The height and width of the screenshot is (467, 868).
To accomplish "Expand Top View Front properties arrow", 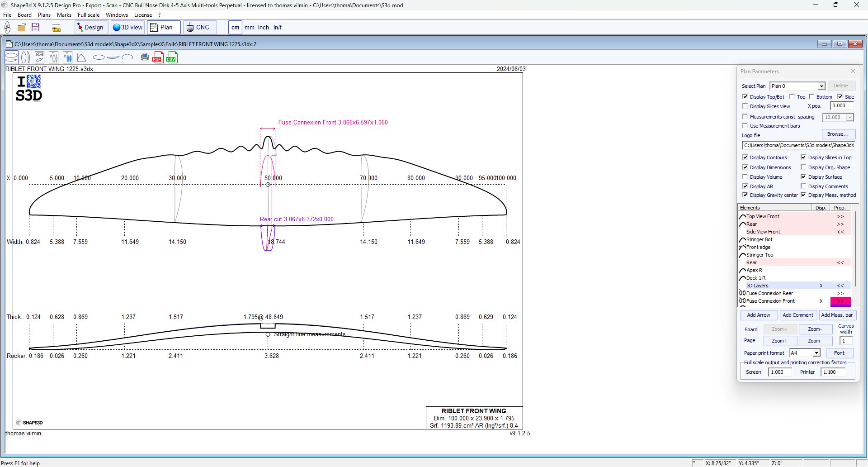I will (840, 217).
